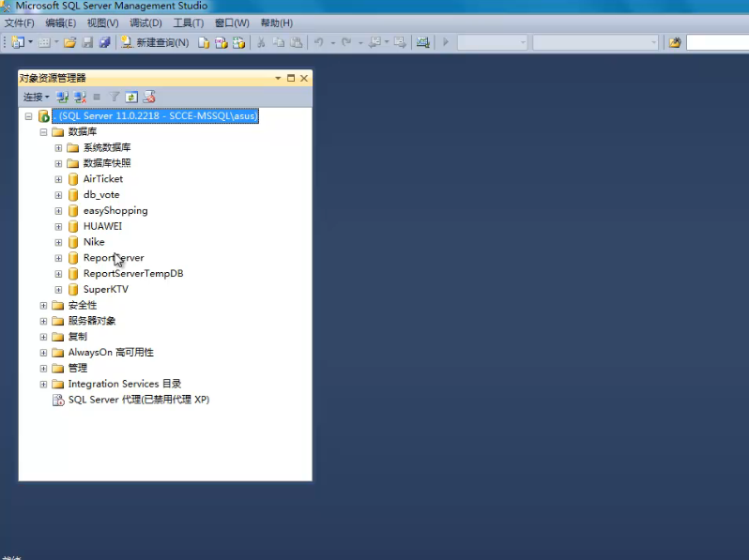Select the ReportServerTempDB database
Viewport: 749px width, 560px height.
coord(133,274)
